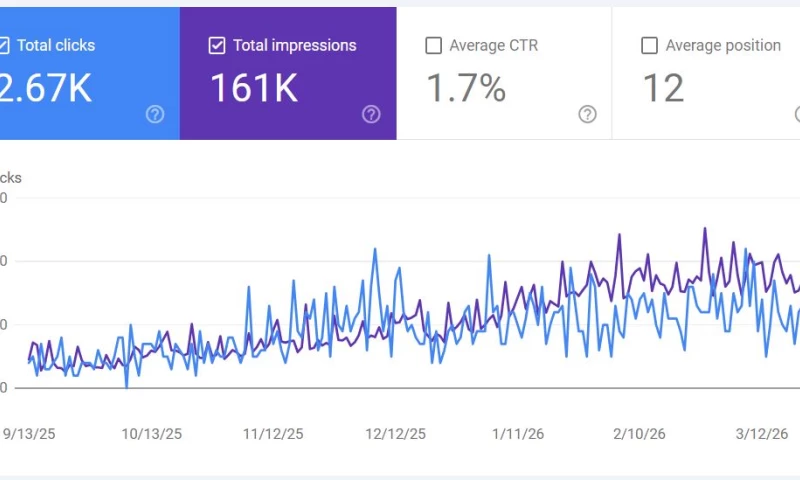This screenshot has height=480, width=800.
Task: Click the 10/13/25 date axis label
Action: point(152,434)
